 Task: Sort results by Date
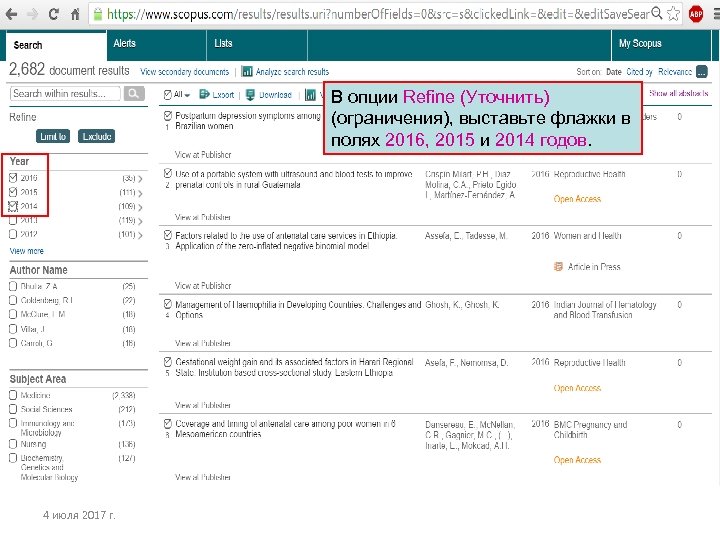[613, 72]
